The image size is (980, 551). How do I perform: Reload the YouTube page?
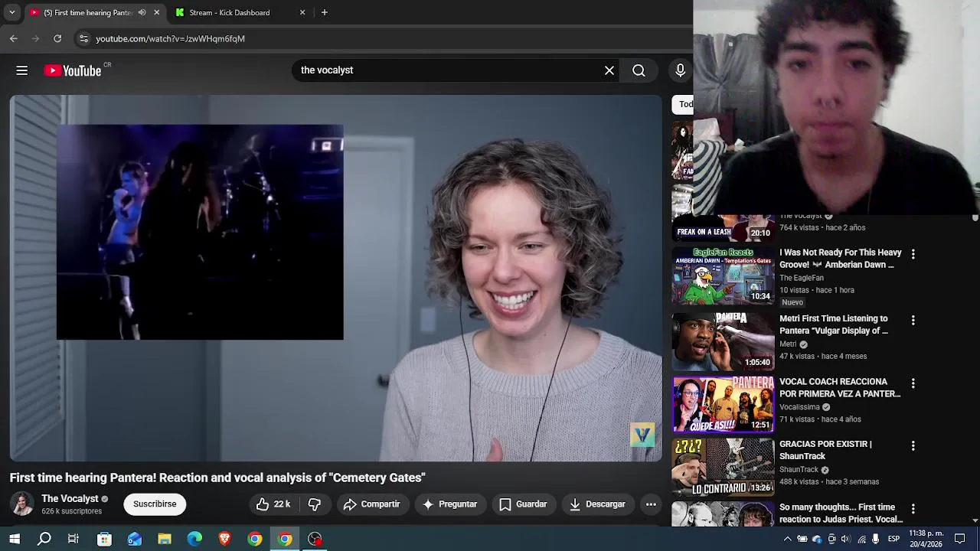tap(57, 38)
